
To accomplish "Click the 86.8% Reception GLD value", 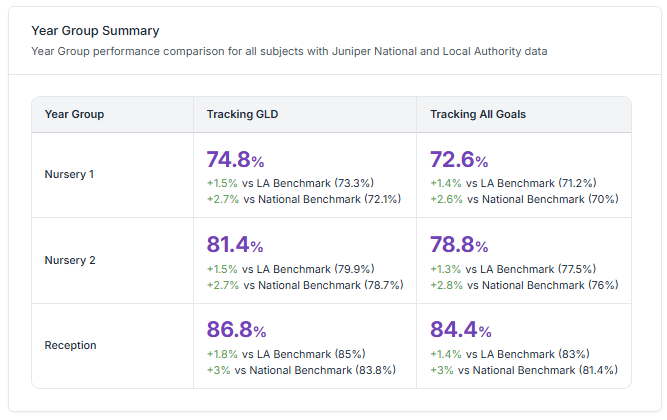I will (236, 331).
